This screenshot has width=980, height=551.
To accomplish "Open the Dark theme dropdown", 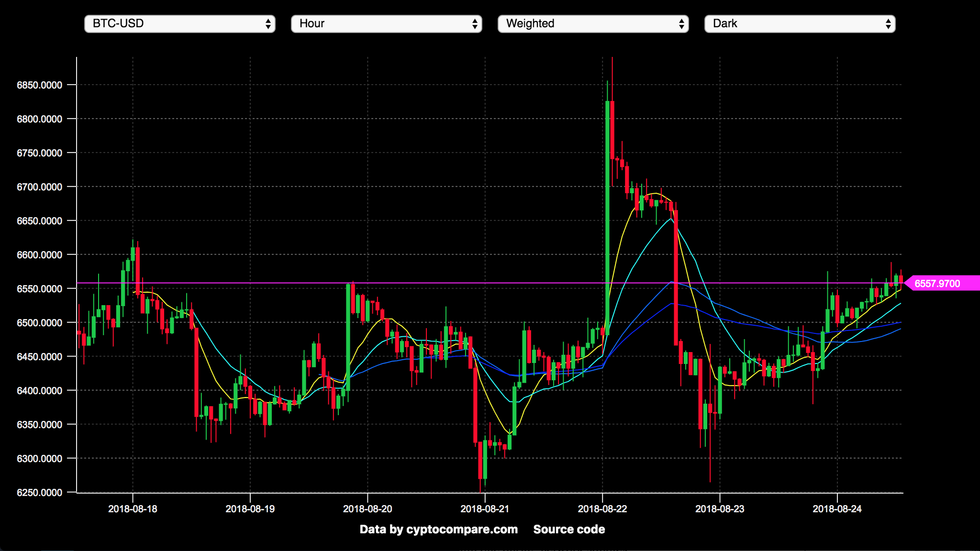I will pos(800,23).
